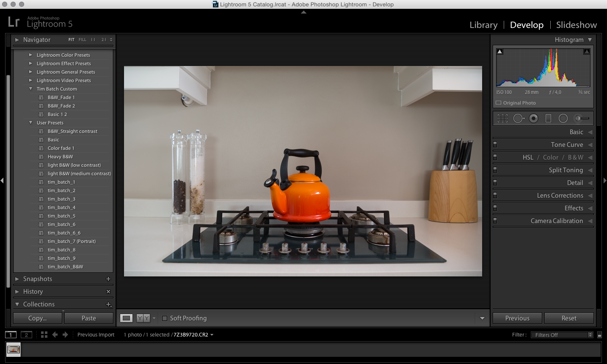607x364 pixels.
Task: Open Grid view from filmstrip bar
Action: point(44,335)
